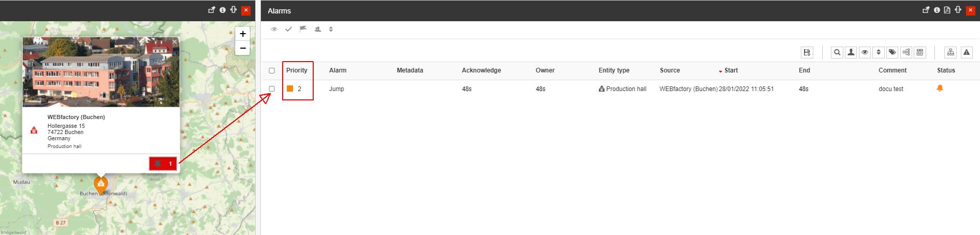Open the up-down sort arrows in right toolbar
Viewport: 980px width, 235px height.
pyautogui.click(x=878, y=52)
